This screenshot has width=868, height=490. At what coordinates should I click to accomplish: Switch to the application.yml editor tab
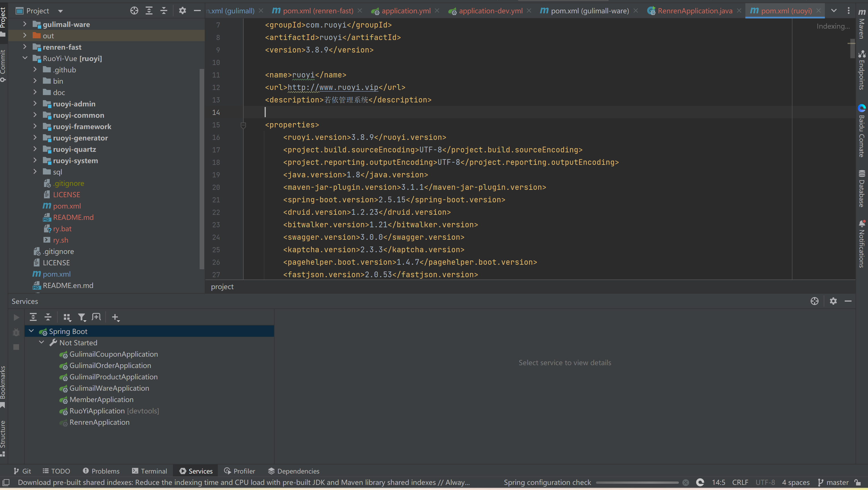pyautogui.click(x=406, y=11)
